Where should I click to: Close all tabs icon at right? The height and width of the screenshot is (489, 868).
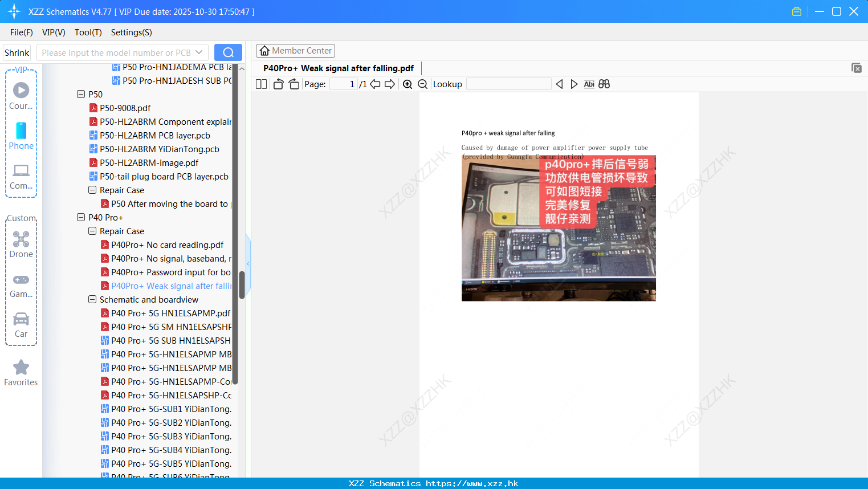coord(857,68)
